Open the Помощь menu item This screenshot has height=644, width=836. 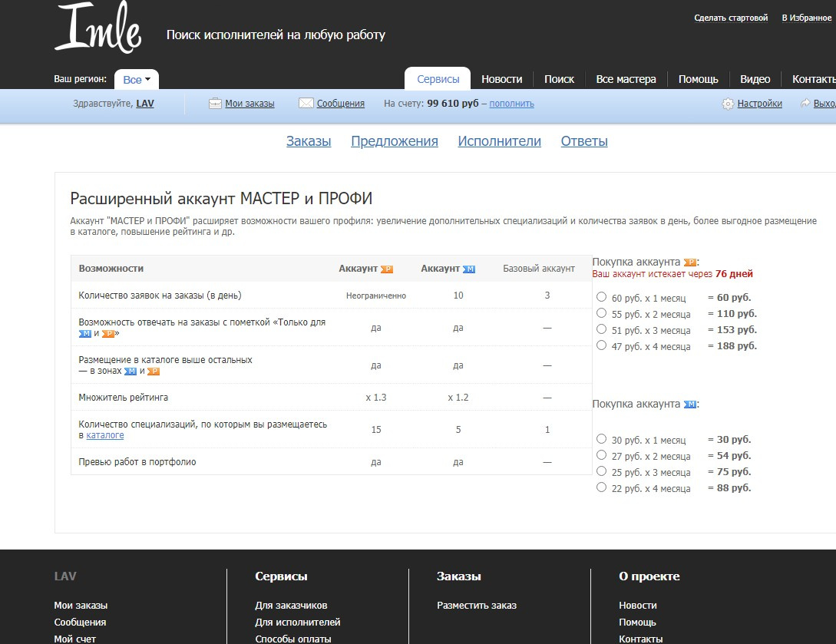click(x=698, y=79)
